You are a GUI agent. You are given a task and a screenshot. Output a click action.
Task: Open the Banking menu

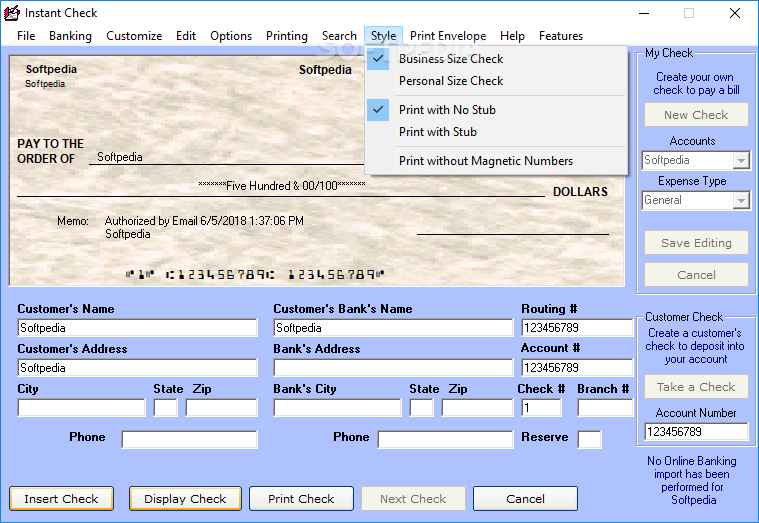[x=70, y=36]
